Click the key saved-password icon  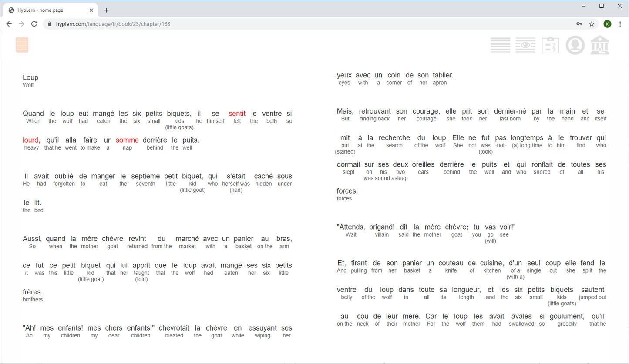(579, 24)
